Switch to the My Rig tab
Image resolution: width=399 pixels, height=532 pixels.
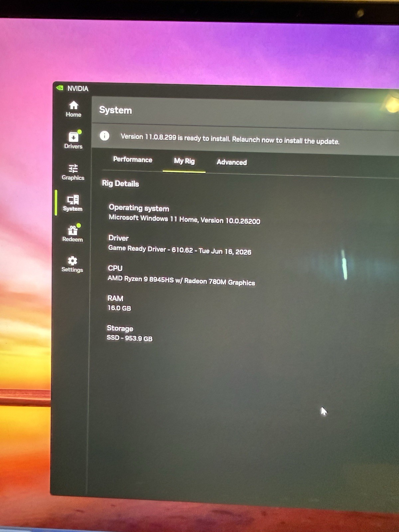(x=184, y=161)
